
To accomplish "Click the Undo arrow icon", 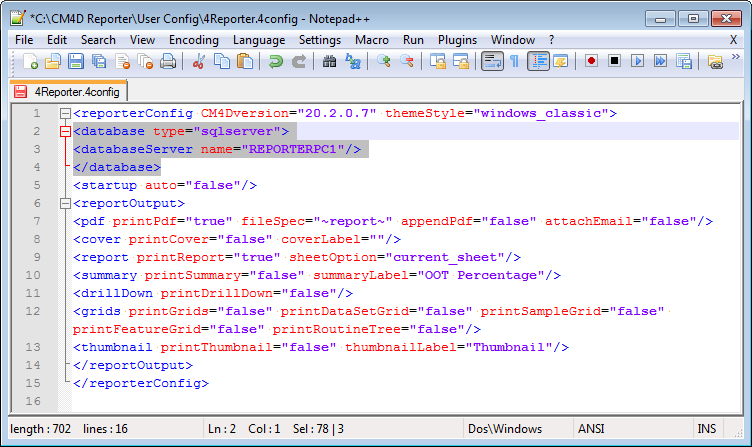I will click(x=275, y=61).
